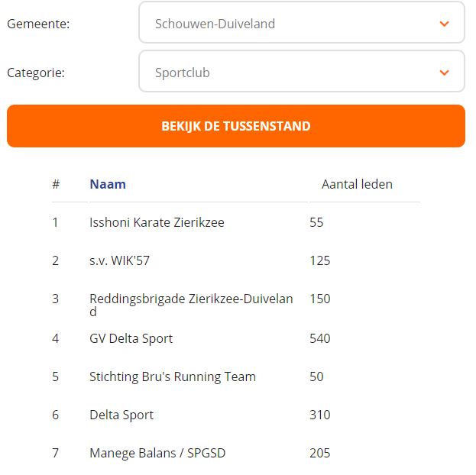476x475 pixels.
Task: Select the s.v. WIK'57 entry
Action: click(x=119, y=260)
